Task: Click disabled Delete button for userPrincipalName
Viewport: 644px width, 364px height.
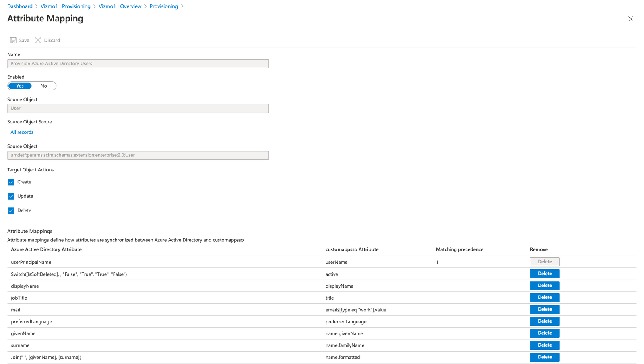Action: 545,262
